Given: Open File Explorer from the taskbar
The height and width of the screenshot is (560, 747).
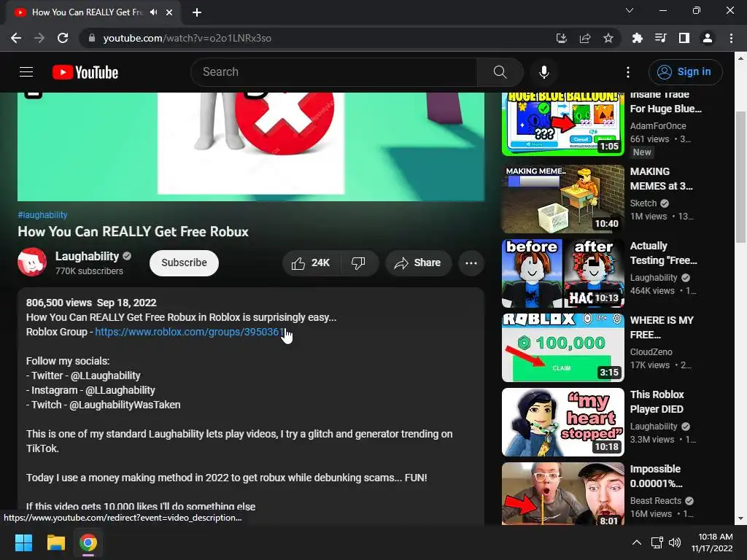Looking at the screenshot, I should tap(55, 542).
